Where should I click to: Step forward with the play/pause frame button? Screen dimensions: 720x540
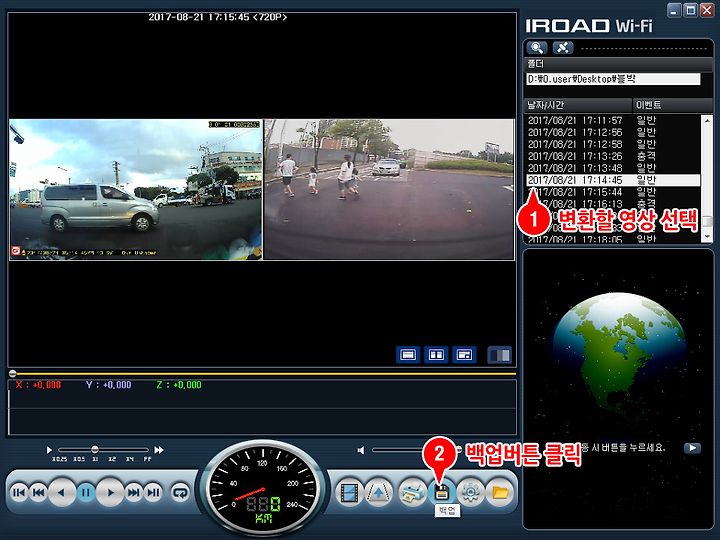click(153, 493)
